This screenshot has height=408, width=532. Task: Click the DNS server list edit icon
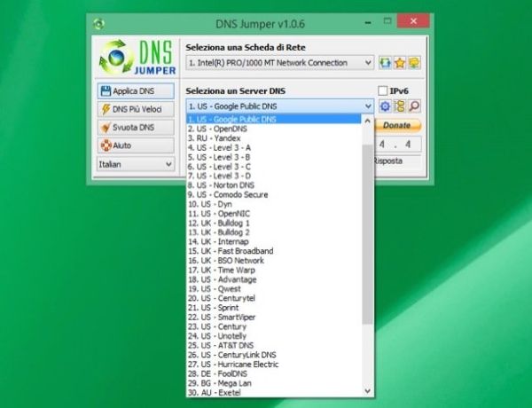(x=400, y=106)
